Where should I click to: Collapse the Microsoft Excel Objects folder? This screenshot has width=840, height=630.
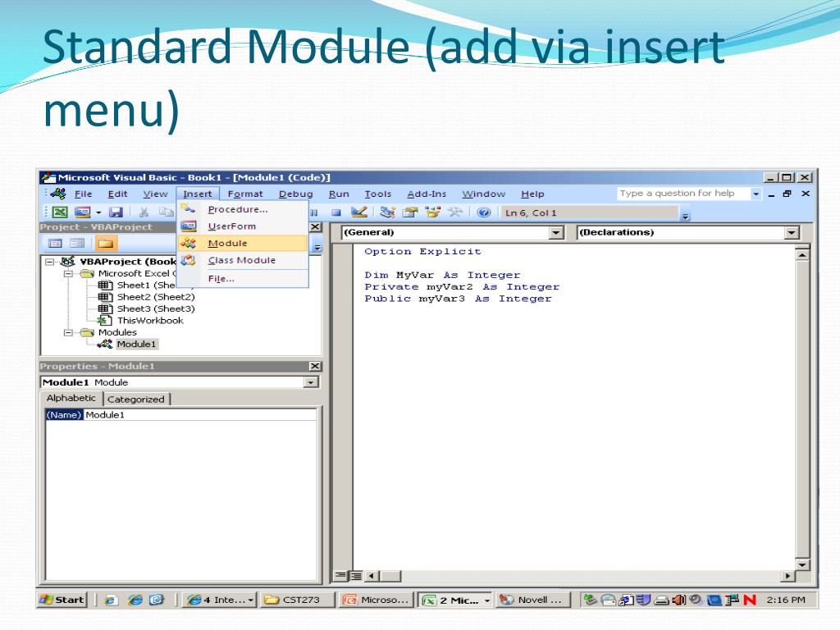click(68, 273)
